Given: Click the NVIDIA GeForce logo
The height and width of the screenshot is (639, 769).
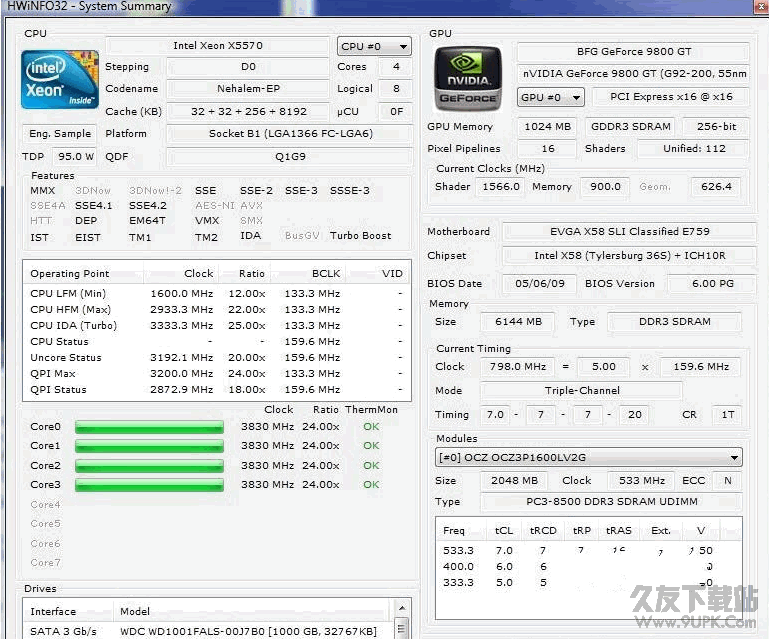Looking at the screenshot, I should tap(468, 78).
